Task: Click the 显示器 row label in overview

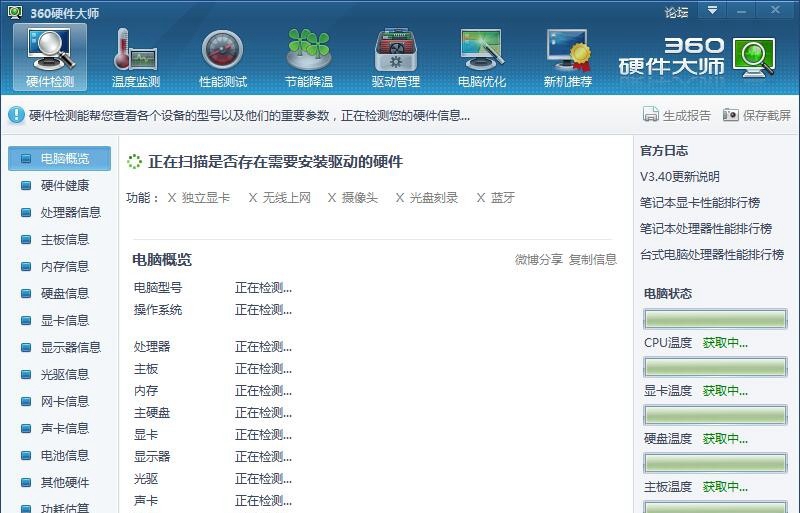Action: tap(152, 457)
